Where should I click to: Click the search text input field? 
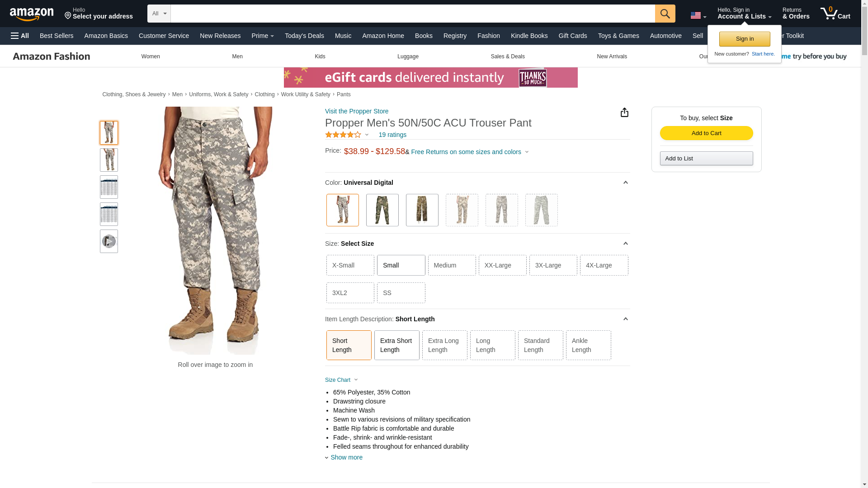[x=412, y=14]
